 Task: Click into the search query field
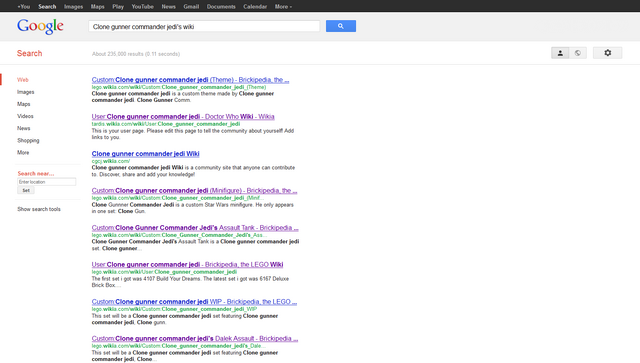coord(204,27)
